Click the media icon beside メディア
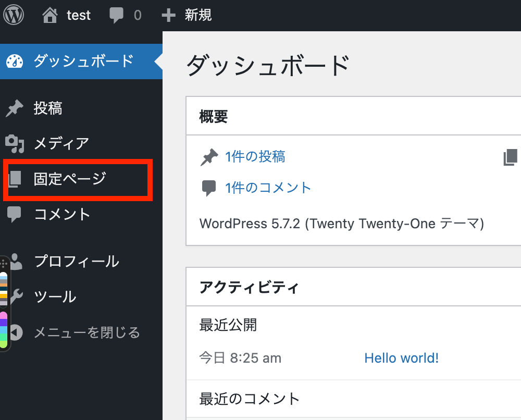 pyautogui.click(x=15, y=144)
